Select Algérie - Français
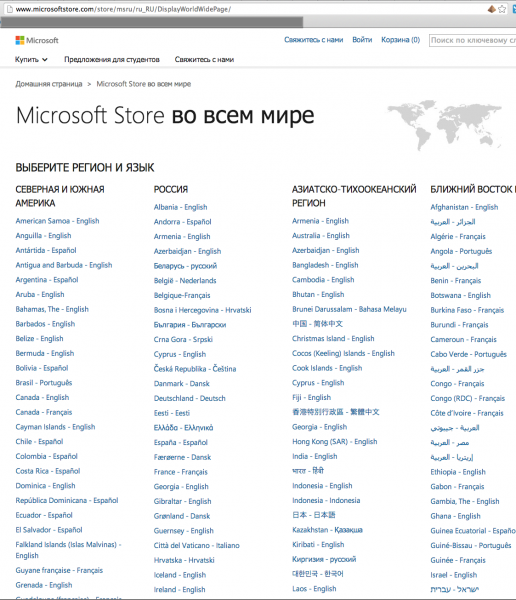The image size is (516, 600). [x=458, y=236]
